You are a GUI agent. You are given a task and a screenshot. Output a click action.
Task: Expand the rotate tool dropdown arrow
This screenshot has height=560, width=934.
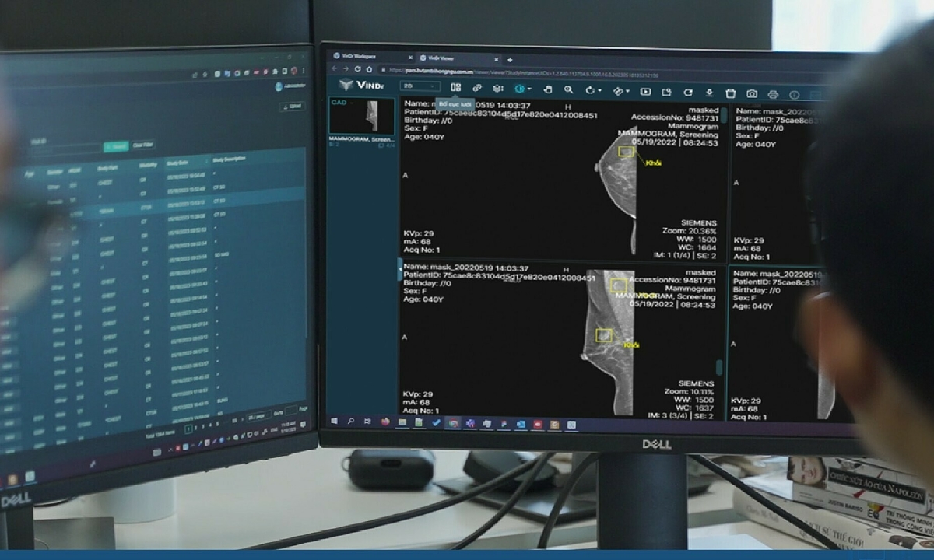[x=600, y=91]
